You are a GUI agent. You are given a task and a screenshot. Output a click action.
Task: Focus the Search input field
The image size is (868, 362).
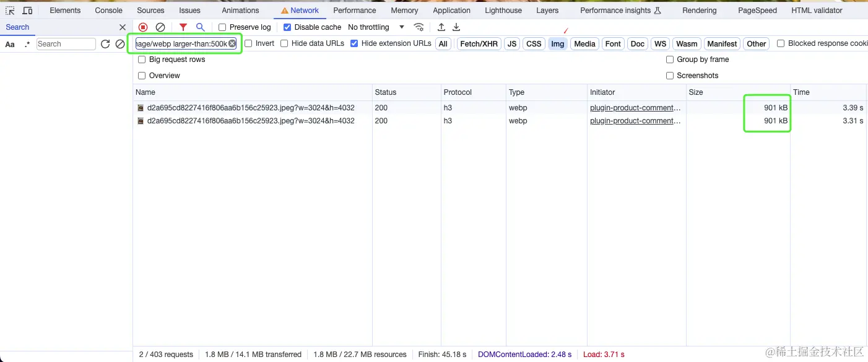coord(66,44)
